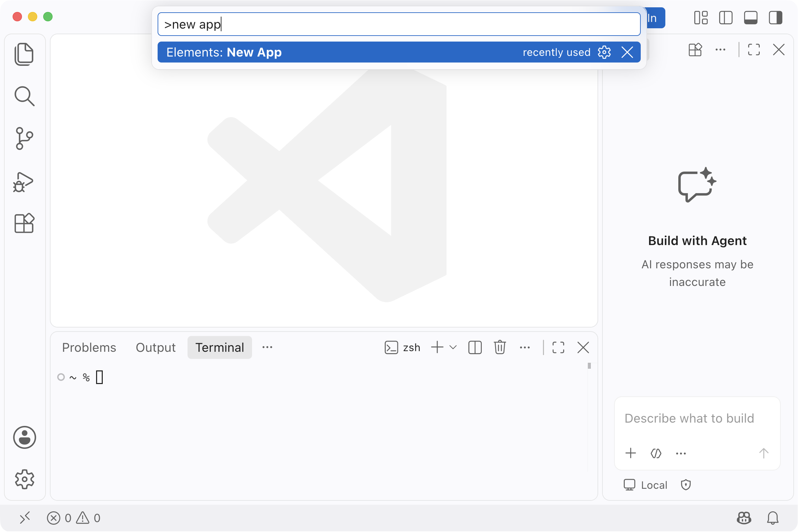Click the shield permissions icon in chat

(x=686, y=485)
